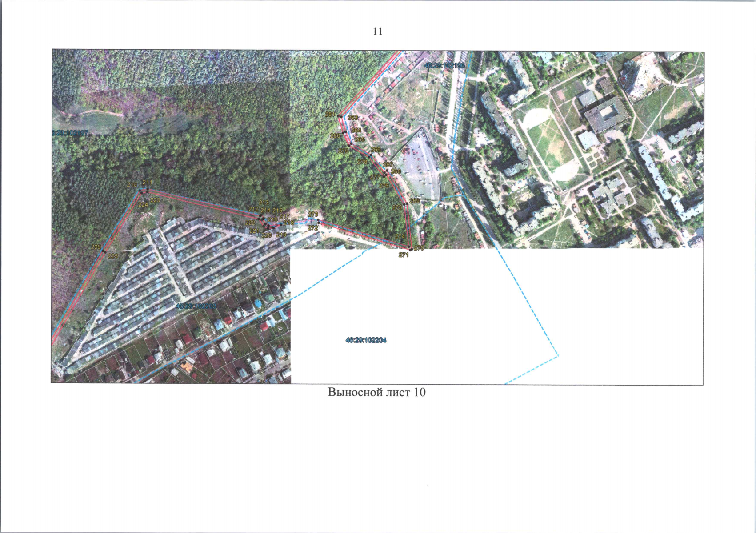Click boundary point label 279
Screen dimensions: 756x533
(344, 151)
